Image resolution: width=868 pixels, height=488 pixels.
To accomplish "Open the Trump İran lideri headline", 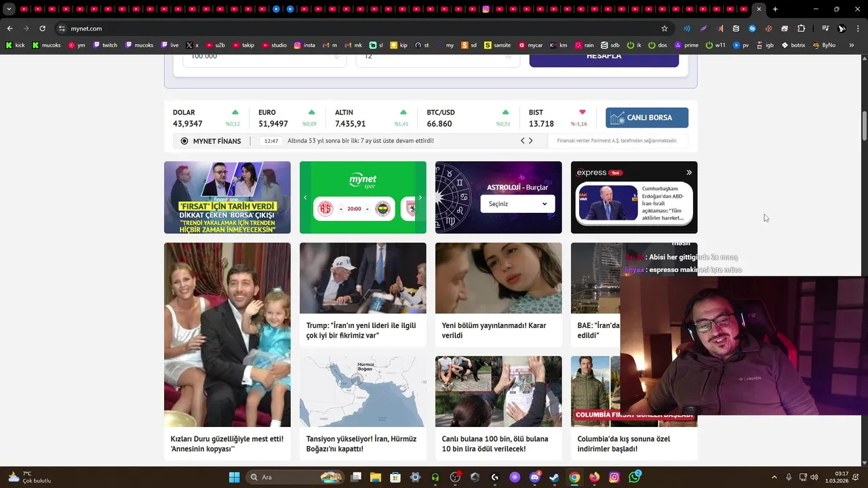I will click(361, 330).
